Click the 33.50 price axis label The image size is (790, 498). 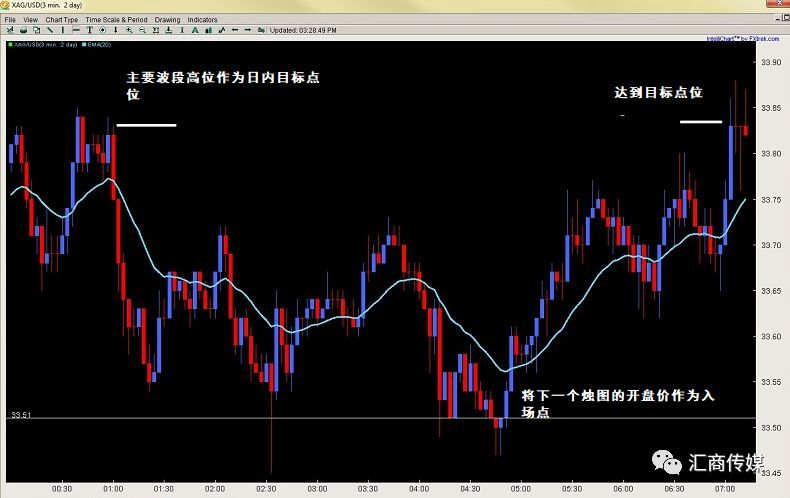coord(771,427)
